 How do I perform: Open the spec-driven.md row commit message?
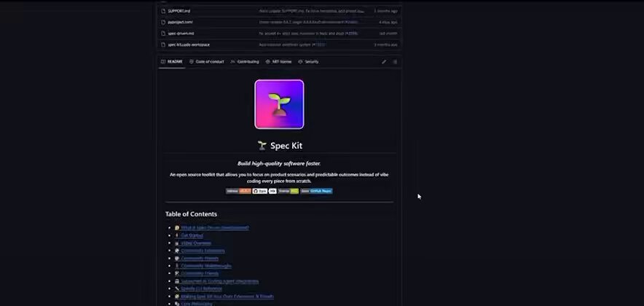(308, 34)
